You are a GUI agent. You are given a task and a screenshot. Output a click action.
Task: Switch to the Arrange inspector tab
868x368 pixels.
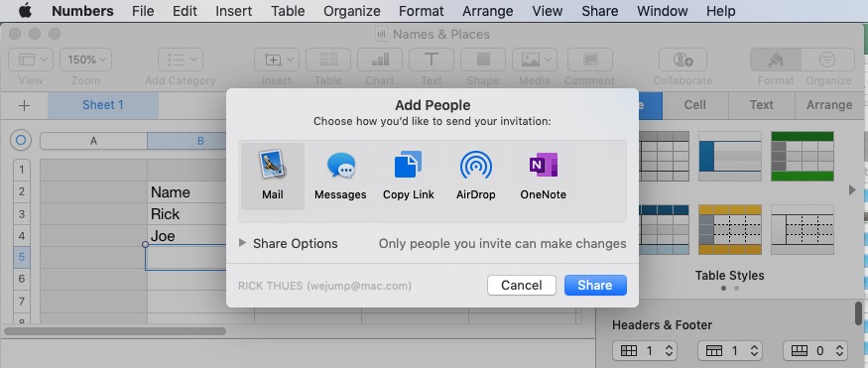(x=828, y=105)
